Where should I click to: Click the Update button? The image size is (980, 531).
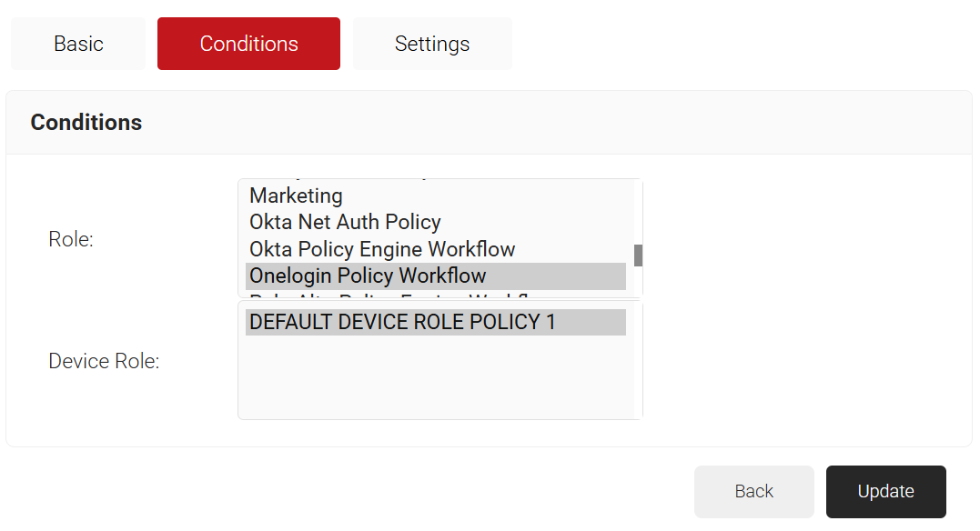click(x=885, y=492)
